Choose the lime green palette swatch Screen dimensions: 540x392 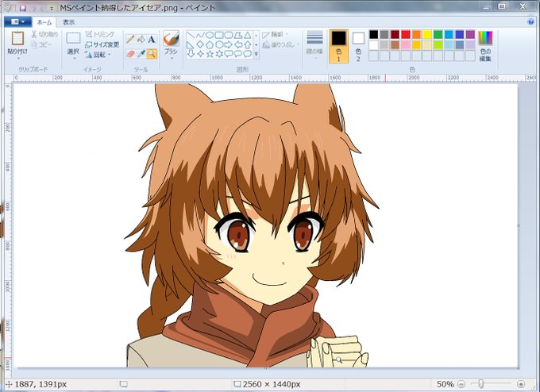pyautogui.click(x=438, y=45)
